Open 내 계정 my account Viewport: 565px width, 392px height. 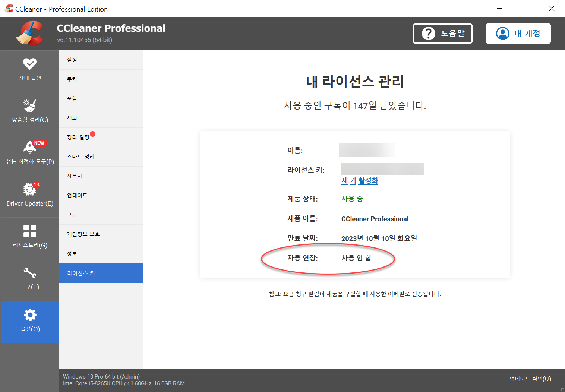pos(518,34)
